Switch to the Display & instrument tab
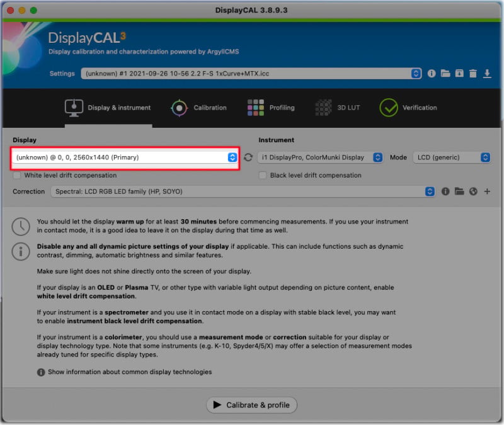 click(x=108, y=108)
